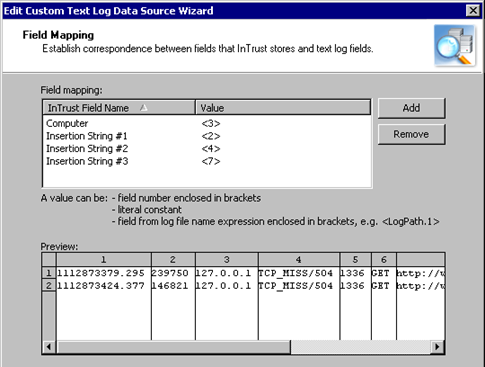Click the 1336 cell in row 1
485x367 pixels.
[355, 273]
